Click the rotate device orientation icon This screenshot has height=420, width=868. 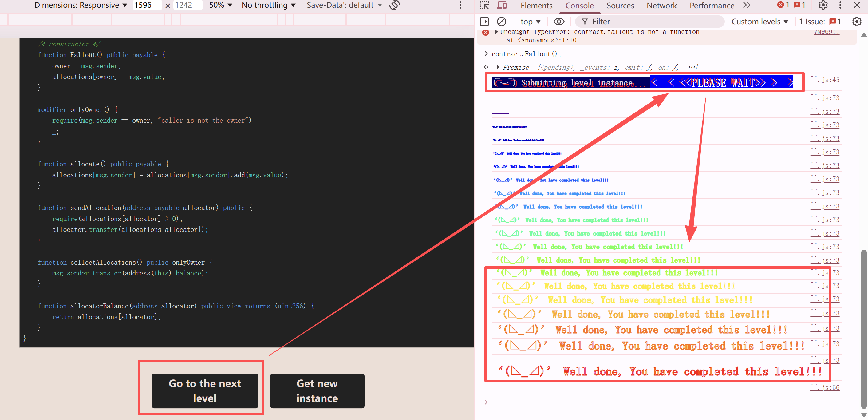(395, 6)
